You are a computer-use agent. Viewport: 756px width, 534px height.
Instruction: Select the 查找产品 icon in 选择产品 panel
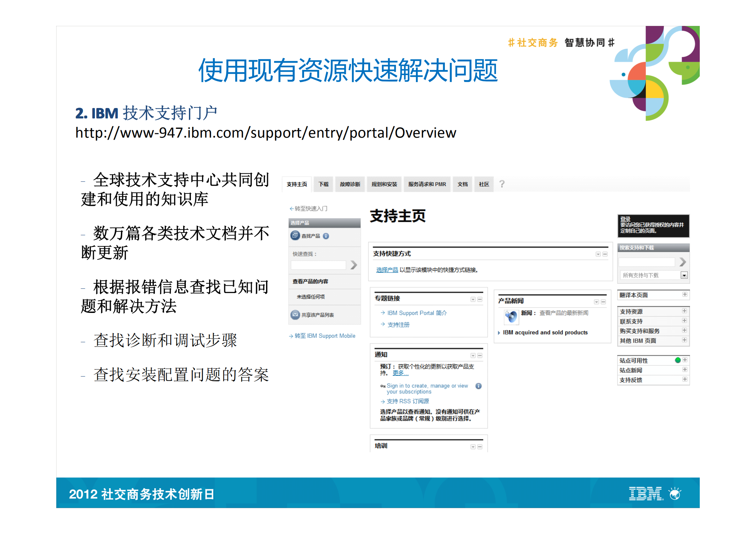coord(295,236)
